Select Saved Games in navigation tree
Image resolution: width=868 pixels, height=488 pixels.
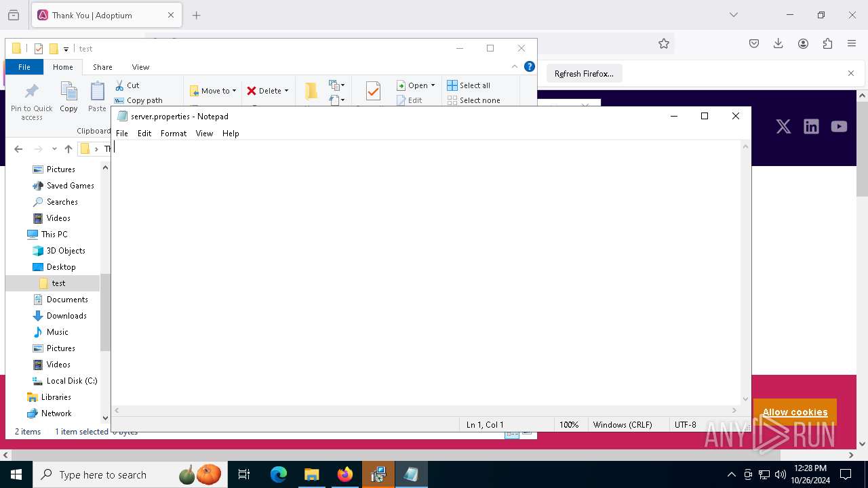(x=63, y=186)
